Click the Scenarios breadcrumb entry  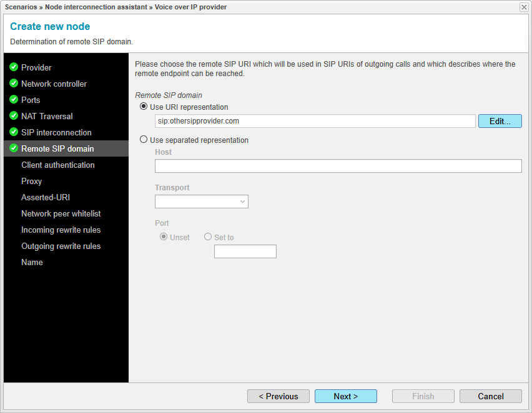tap(21, 7)
